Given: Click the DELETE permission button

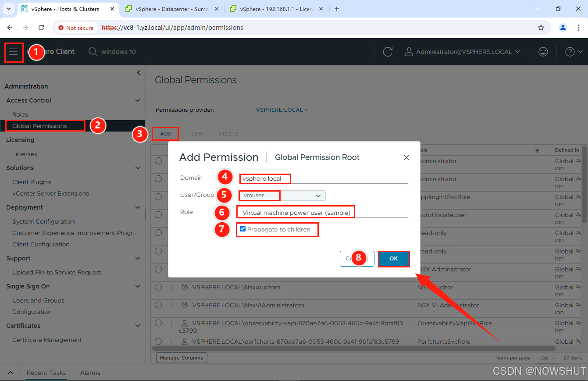Looking at the screenshot, I should 229,134.
